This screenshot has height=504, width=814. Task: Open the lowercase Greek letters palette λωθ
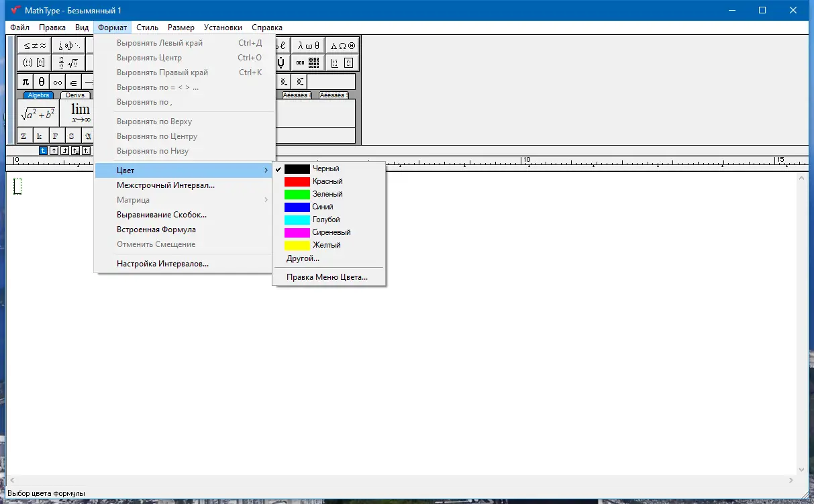(x=309, y=46)
